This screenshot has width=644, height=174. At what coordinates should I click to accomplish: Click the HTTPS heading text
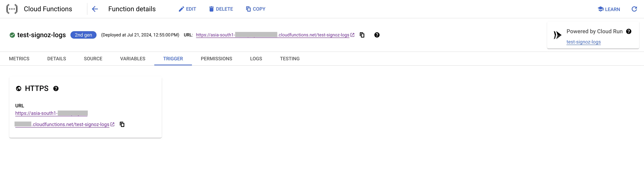37,89
